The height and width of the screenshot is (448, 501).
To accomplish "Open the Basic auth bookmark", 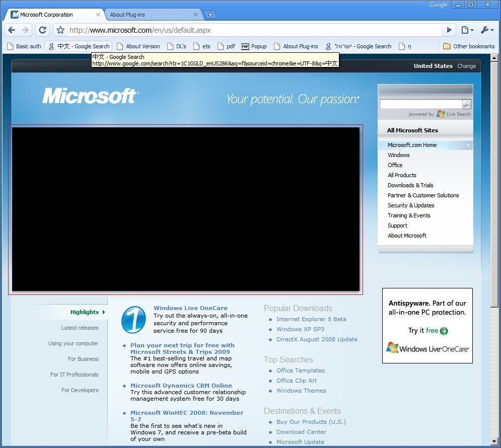I will (x=24, y=46).
